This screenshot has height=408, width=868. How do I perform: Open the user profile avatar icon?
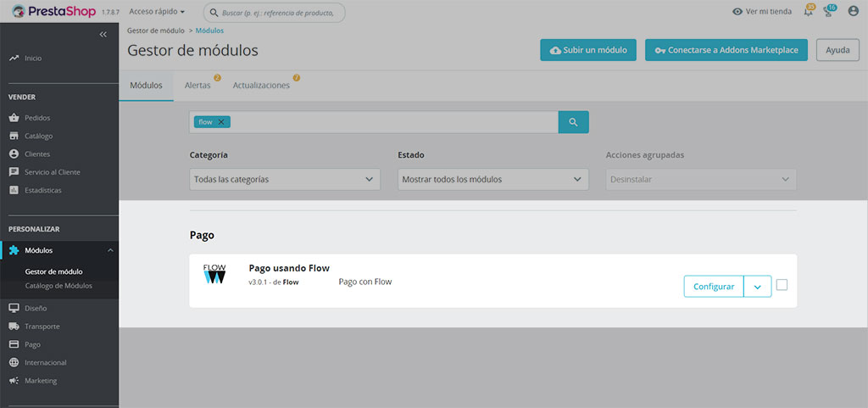(853, 11)
